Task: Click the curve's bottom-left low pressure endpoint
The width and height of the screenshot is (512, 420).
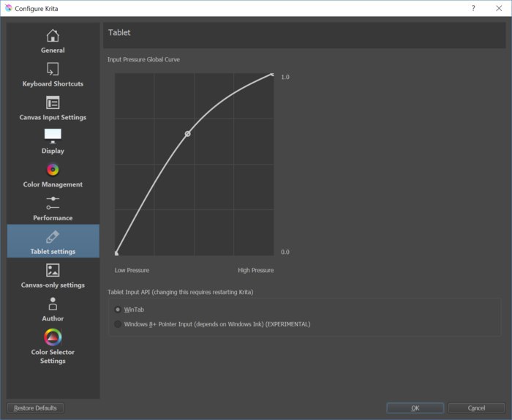Action: tap(116, 253)
